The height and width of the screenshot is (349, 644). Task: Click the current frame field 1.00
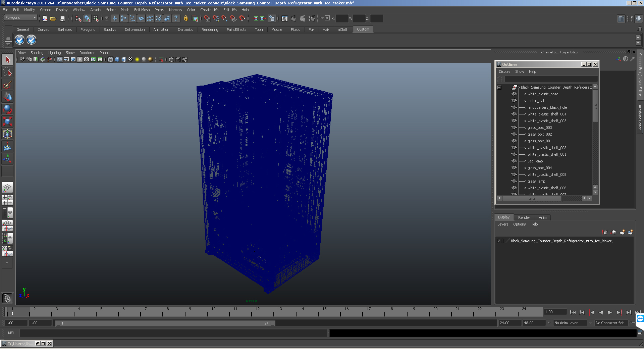(555, 312)
